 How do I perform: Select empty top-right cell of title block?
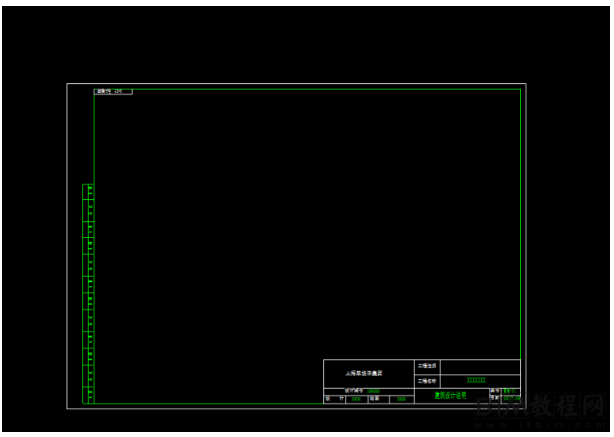[x=480, y=366]
